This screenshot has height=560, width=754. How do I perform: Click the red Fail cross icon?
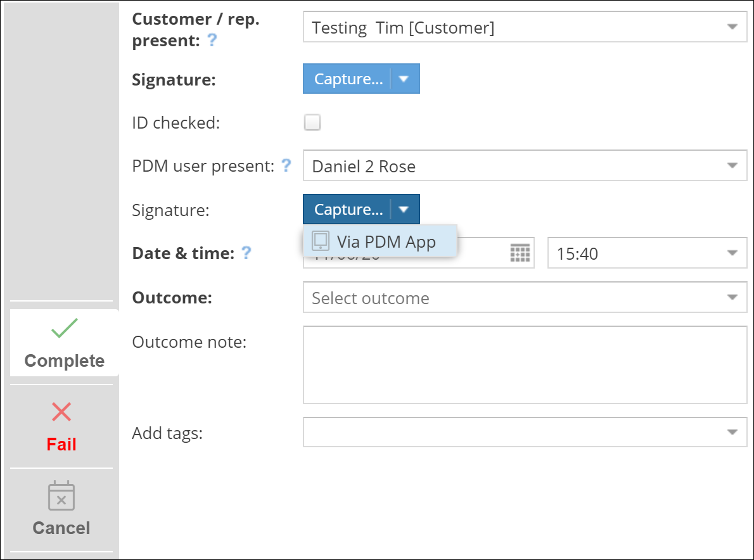point(61,412)
